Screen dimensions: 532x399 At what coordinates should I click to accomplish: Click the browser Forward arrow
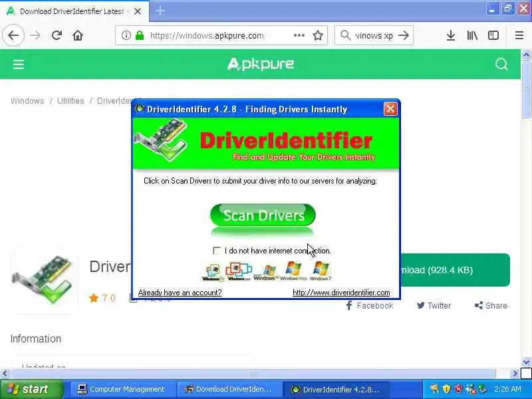tap(35, 35)
